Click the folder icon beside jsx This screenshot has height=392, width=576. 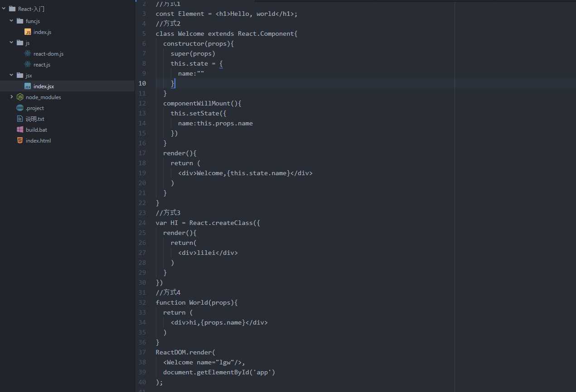(x=20, y=75)
